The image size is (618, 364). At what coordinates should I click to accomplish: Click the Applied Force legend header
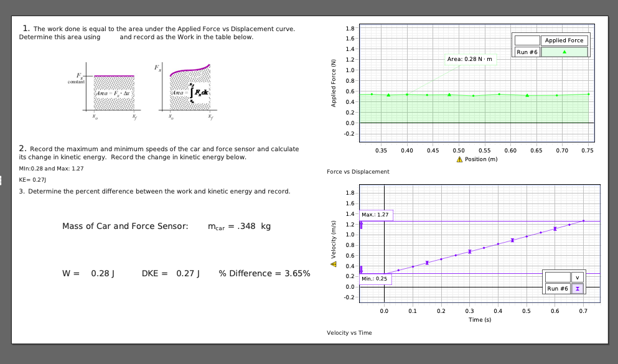(x=564, y=40)
